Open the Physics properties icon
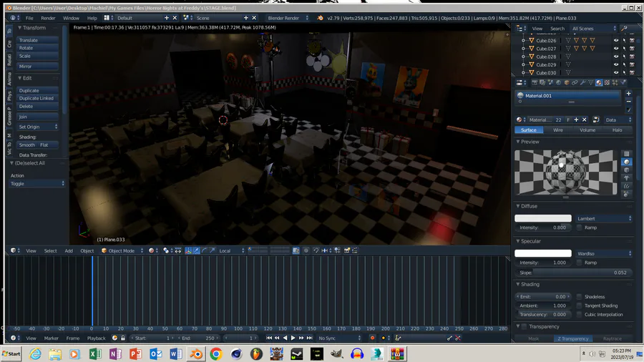 coord(623,82)
